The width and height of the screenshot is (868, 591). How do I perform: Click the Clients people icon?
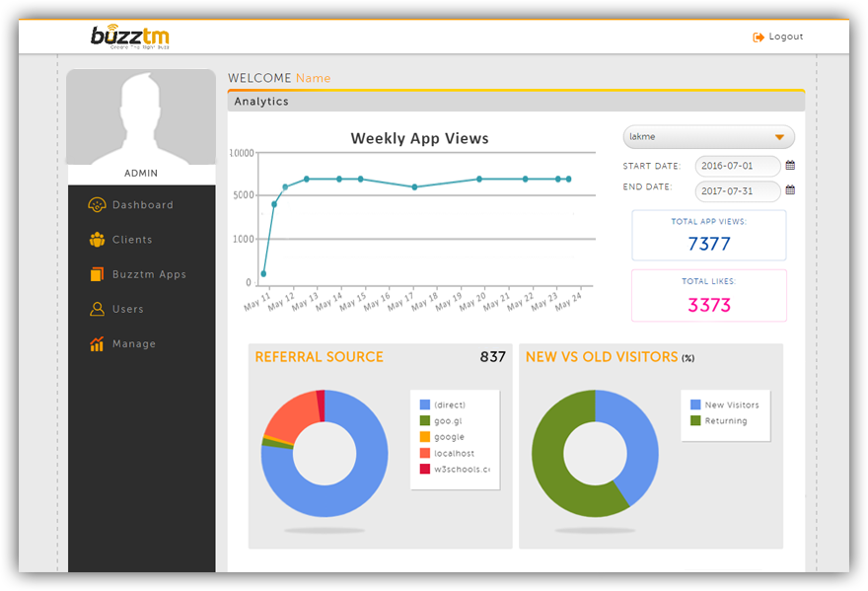pos(97,240)
